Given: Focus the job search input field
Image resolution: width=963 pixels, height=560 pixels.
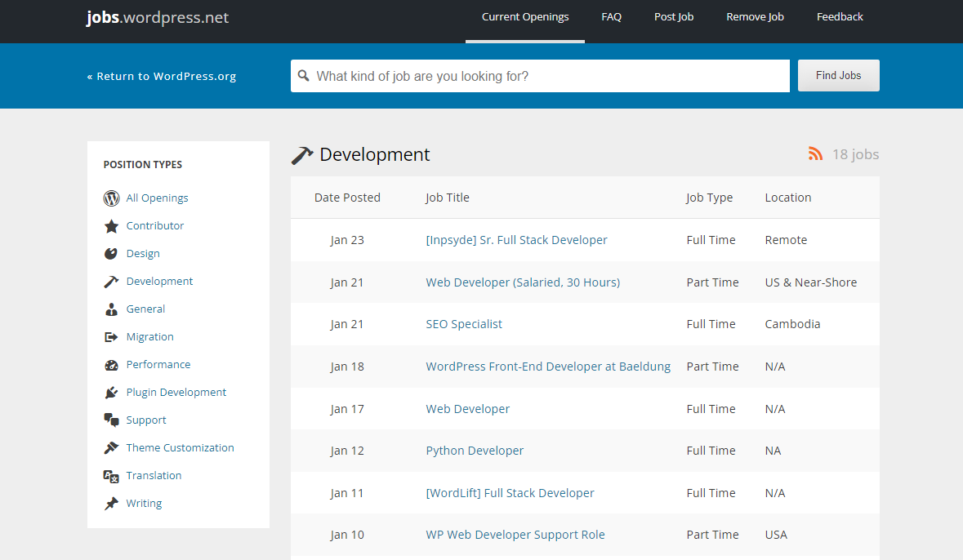Looking at the screenshot, I should (x=540, y=76).
